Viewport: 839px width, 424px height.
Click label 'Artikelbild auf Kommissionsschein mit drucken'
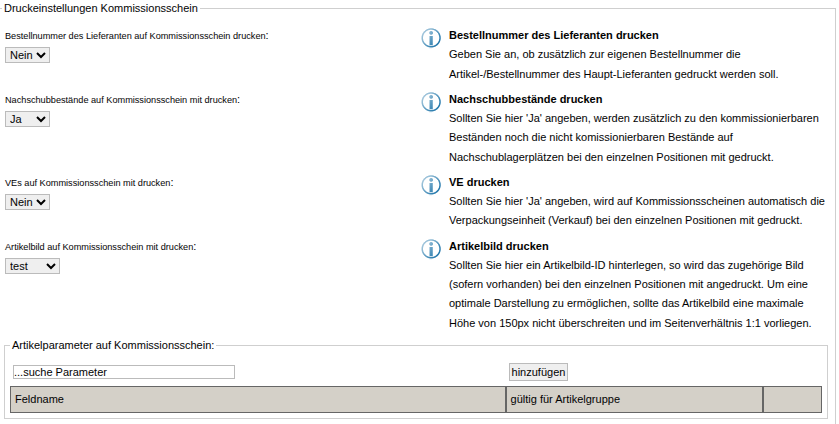pos(100,246)
